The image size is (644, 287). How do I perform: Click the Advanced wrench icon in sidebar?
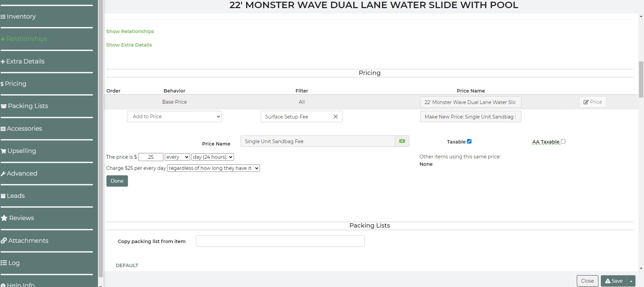click(3, 174)
